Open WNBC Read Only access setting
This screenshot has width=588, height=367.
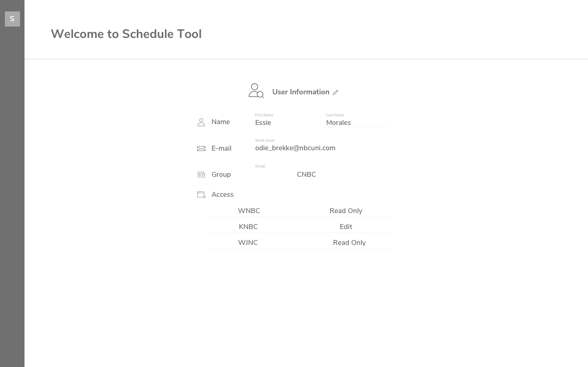(346, 211)
